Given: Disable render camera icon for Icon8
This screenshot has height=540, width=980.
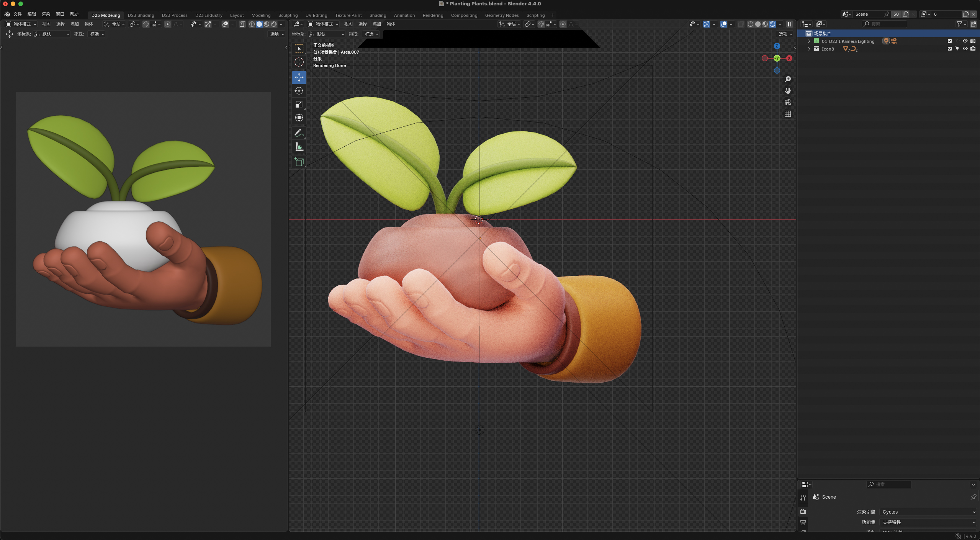Looking at the screenshot, I should pyautogui.click(x=973, y=49).
